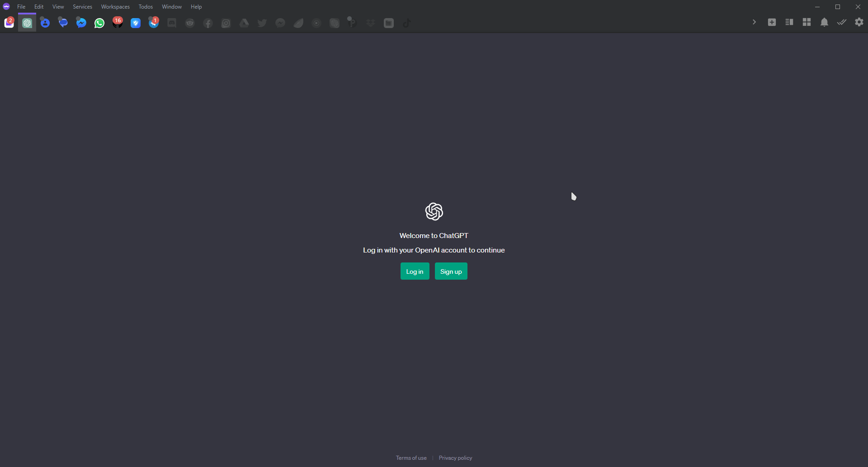Expand hidden services with the chevron arrow
Screen dimensions: 868x467
[754, 22]
